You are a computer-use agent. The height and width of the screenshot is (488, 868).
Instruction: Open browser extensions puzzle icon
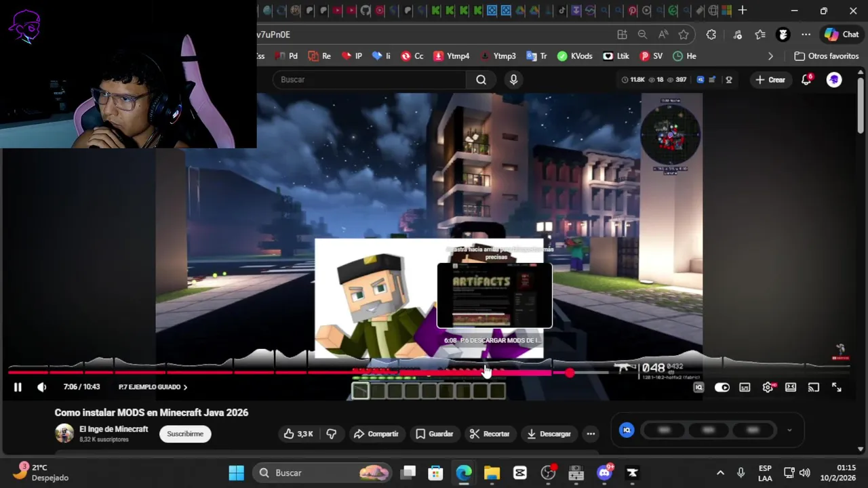coord(711,35)
